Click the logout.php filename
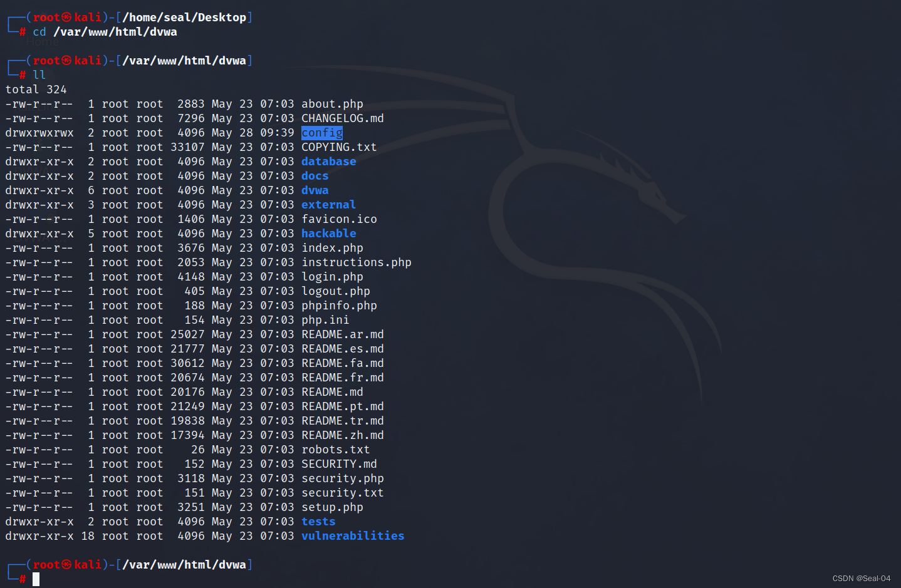The image size is (901, 588). click(x=336, y=291)
